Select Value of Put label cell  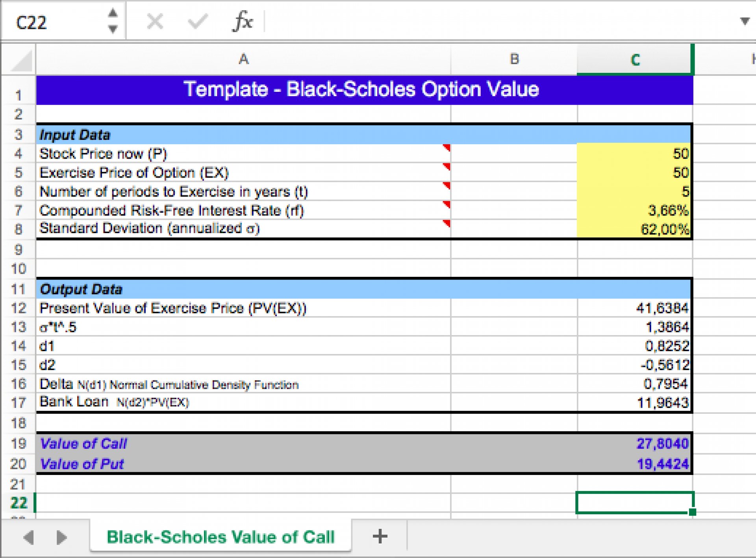pos(243,464)
